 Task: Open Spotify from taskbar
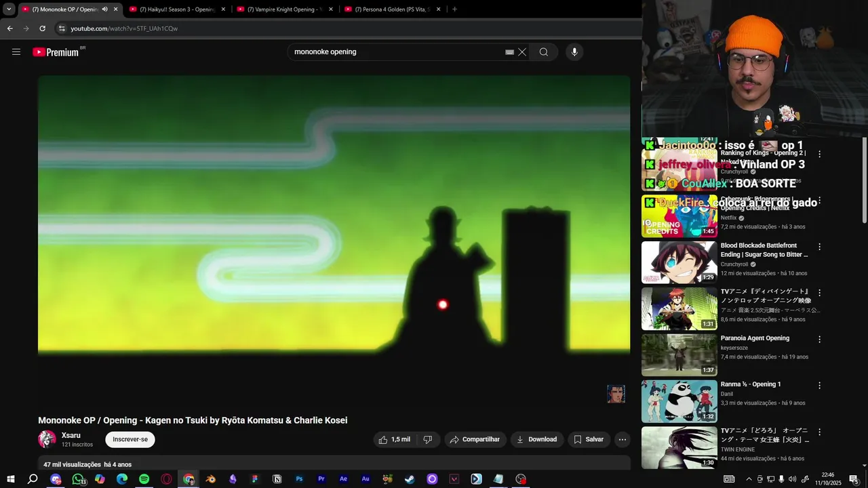[x=144, y=479]
